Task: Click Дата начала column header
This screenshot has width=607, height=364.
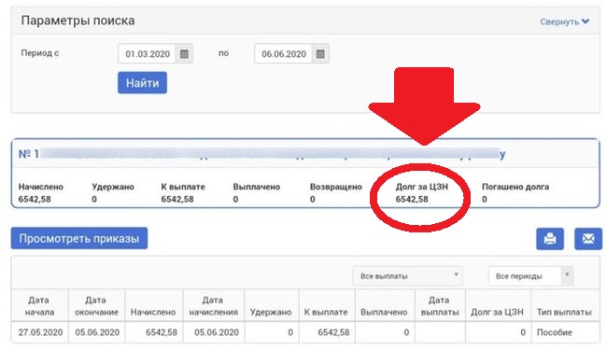Action: click(39, 305)
